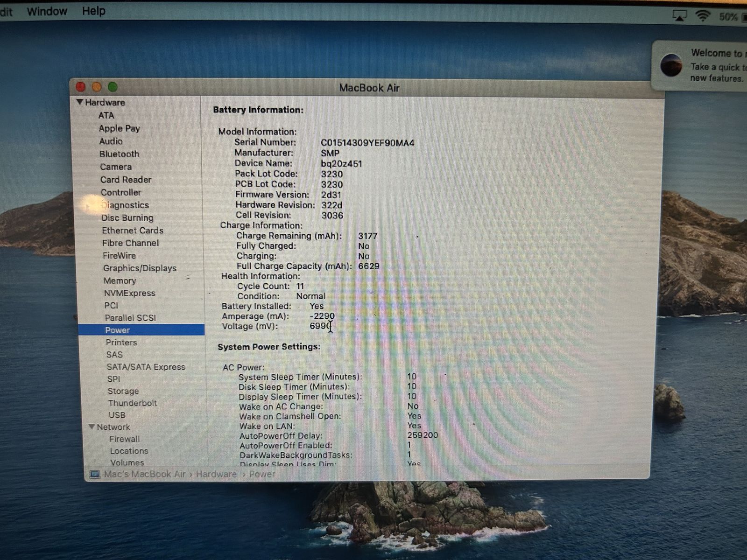This screenshot has height=560, width=747.
Task: Click the Wi-Fi status icon
Action: coord(702,16)
